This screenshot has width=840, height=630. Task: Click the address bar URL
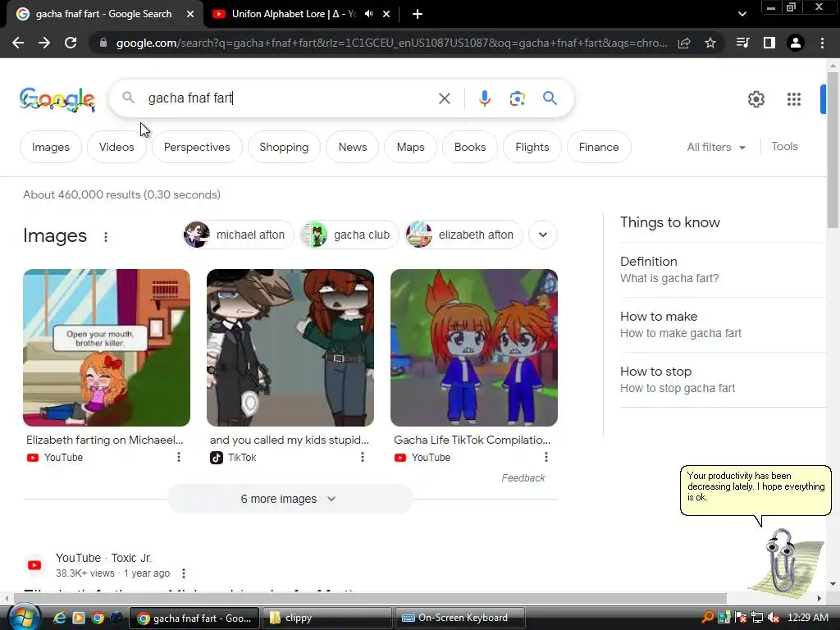tap(391, 43)
